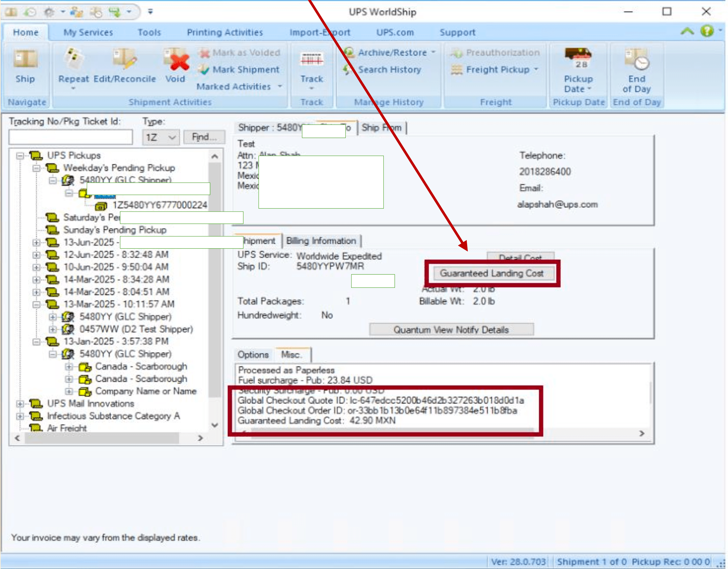Open the Printing Activities ribbon tab

(225, 32)
